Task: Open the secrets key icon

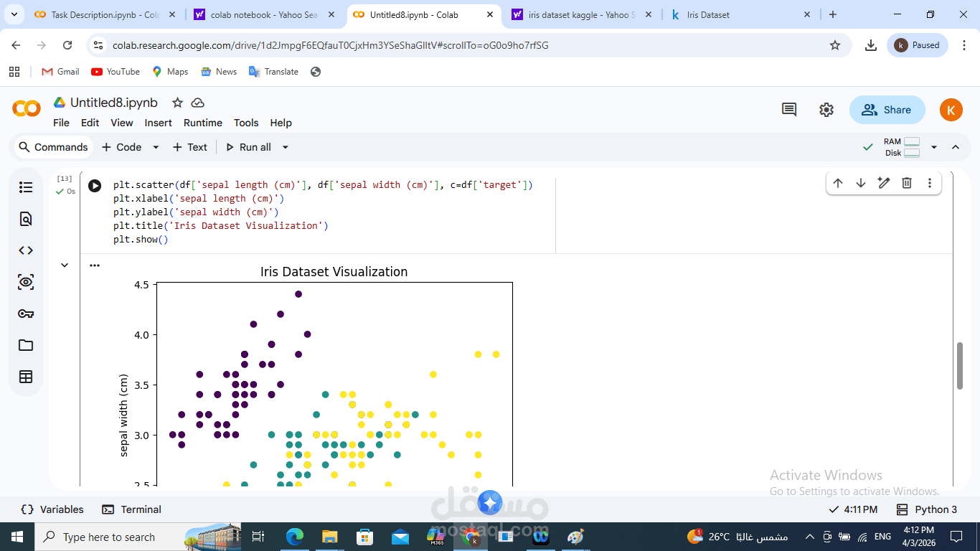Action: (x=26, y=314)
